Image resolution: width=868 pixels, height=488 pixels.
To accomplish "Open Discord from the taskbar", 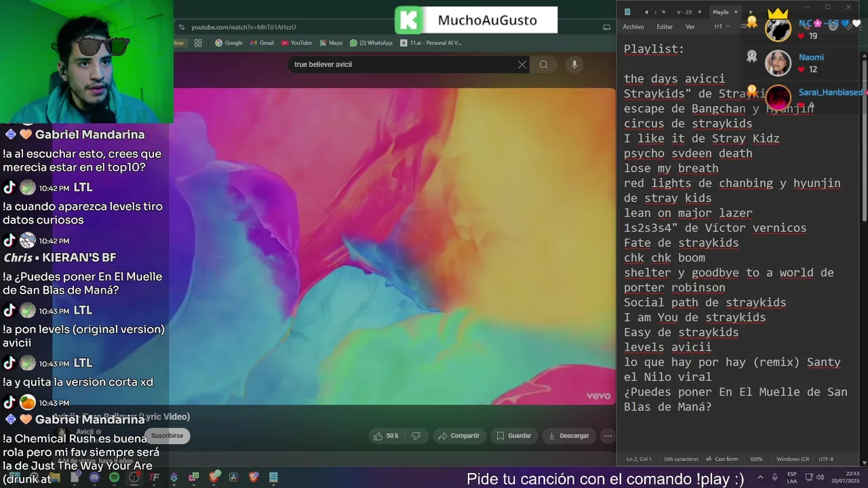I will pos(94,478).
